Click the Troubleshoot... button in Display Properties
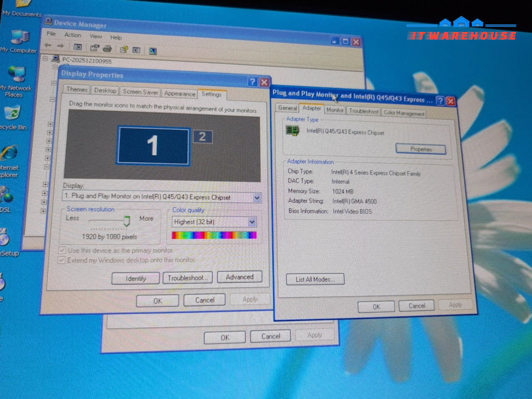532x399 pixels. pos(188,278)
